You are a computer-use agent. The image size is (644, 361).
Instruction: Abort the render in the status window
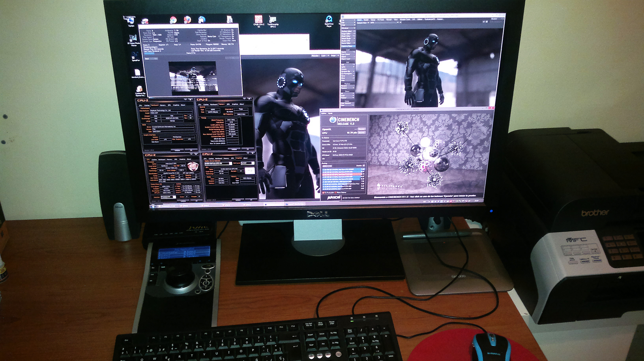pyautogui.click(x=150, y=59)
